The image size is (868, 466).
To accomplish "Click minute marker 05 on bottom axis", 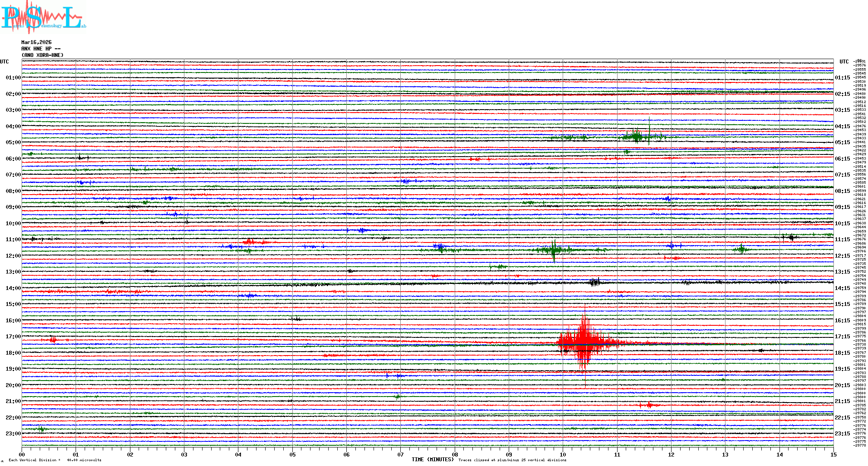I will (x=292, y=454).
